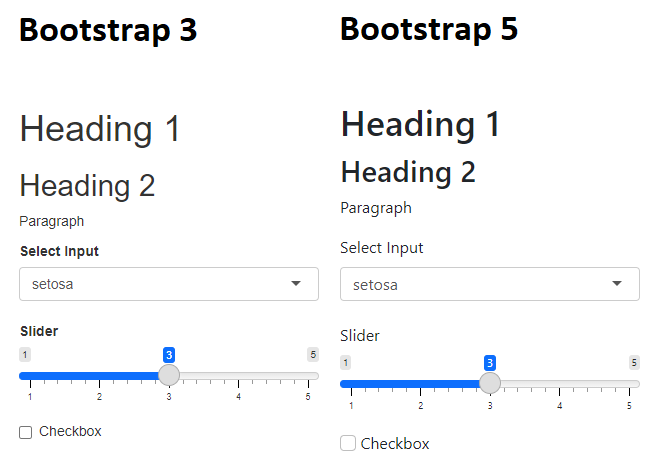Click 'Heading 2' under Bootstrap 5
The height and width of the screenshot is (464, 655).
[408, 172]
